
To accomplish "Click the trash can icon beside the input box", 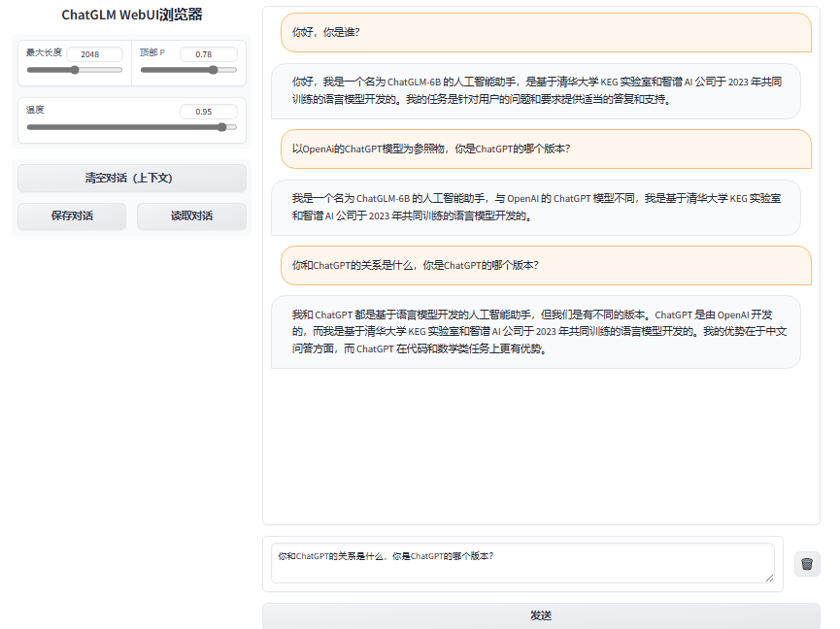I will pyautogui.click(x=806, y=564).
